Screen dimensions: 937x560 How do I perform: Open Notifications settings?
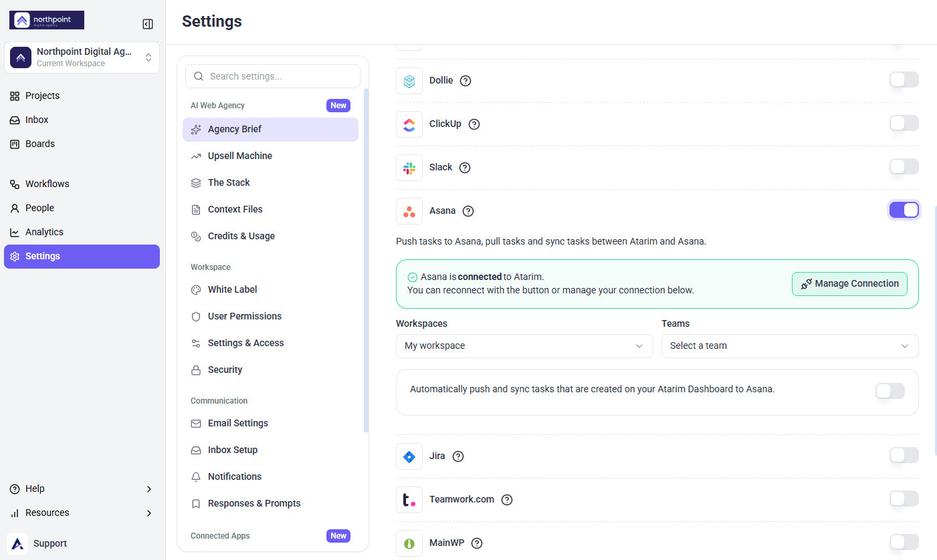tap(270, 476)
